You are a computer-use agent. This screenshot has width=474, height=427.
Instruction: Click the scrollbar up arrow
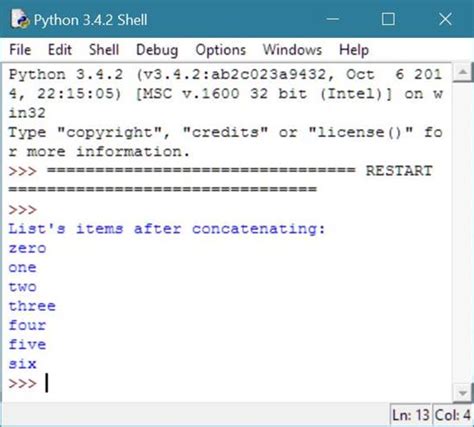[x=463, y=72]
